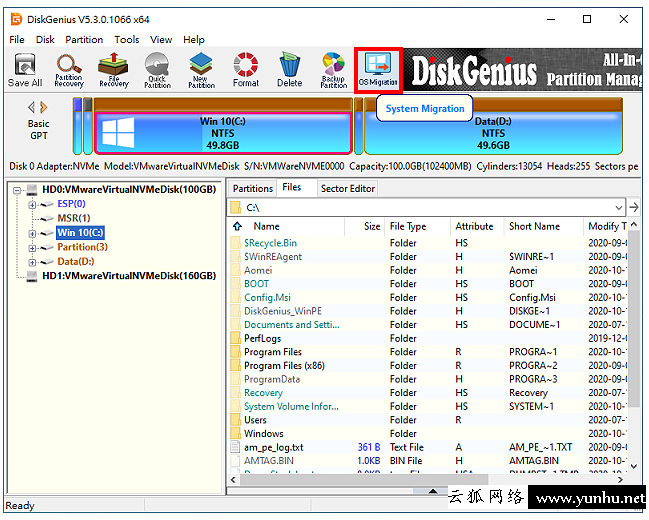649x520 pixels.
Task: Open the Partition Recovery tool
Action: point(69,70)
